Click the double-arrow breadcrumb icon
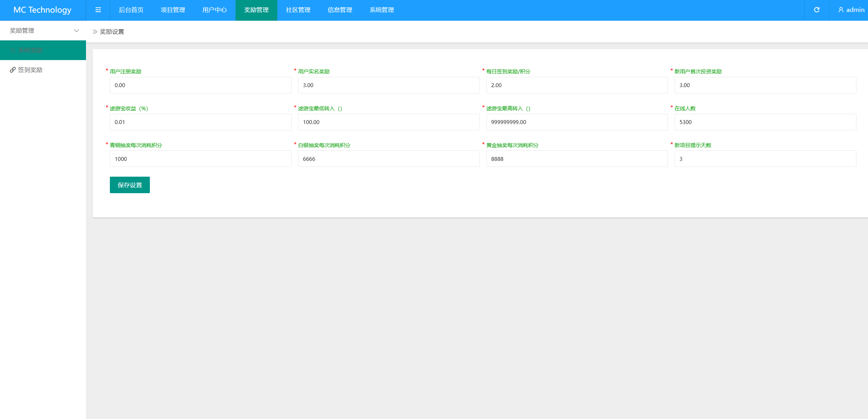 pyautogui.click(x=95, y=32)
